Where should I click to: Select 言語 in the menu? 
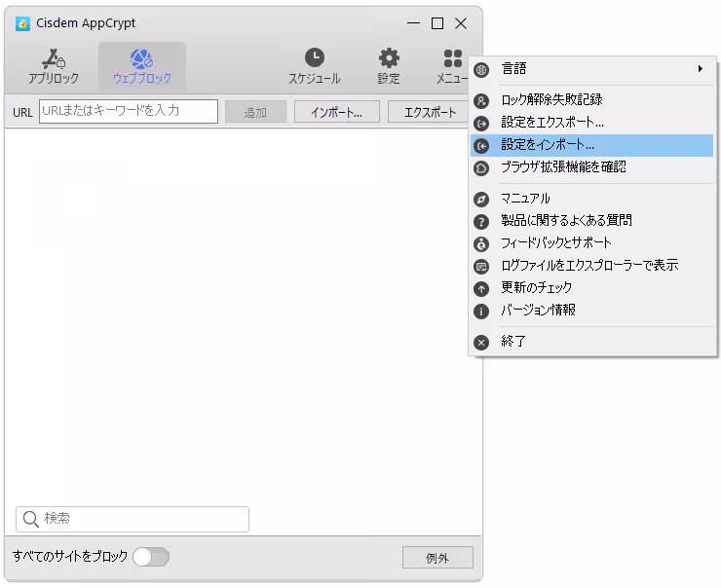[x=592, y=69]
